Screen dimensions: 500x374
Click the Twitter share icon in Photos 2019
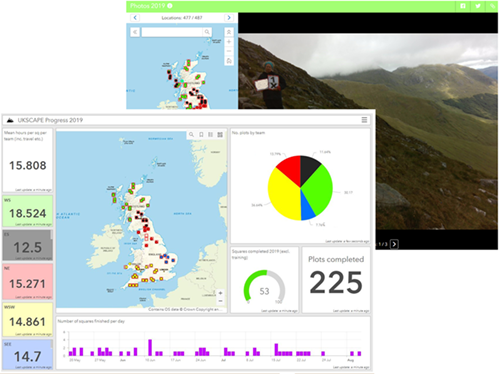(x=478, y=6)
